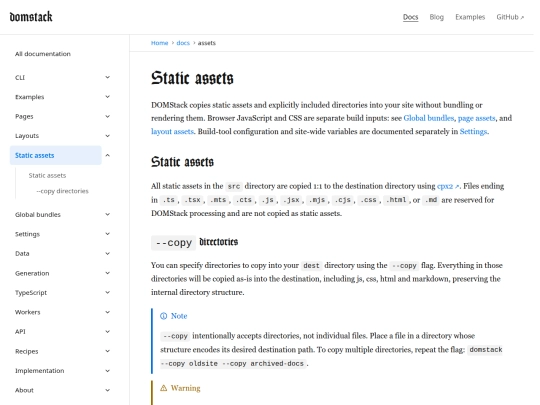Expand the Workers section chevron
The width and height of the screenshot is (540, 405).
click(x=107, y=312)
